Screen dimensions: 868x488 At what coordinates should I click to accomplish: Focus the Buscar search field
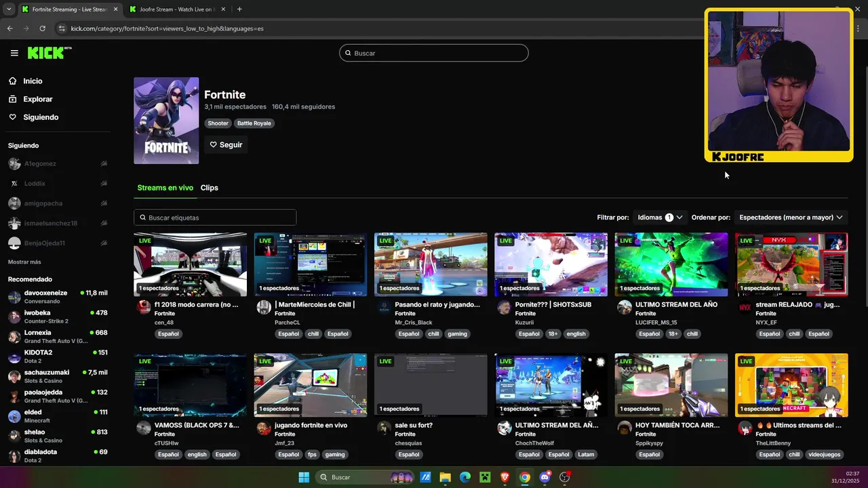(434, 53)
